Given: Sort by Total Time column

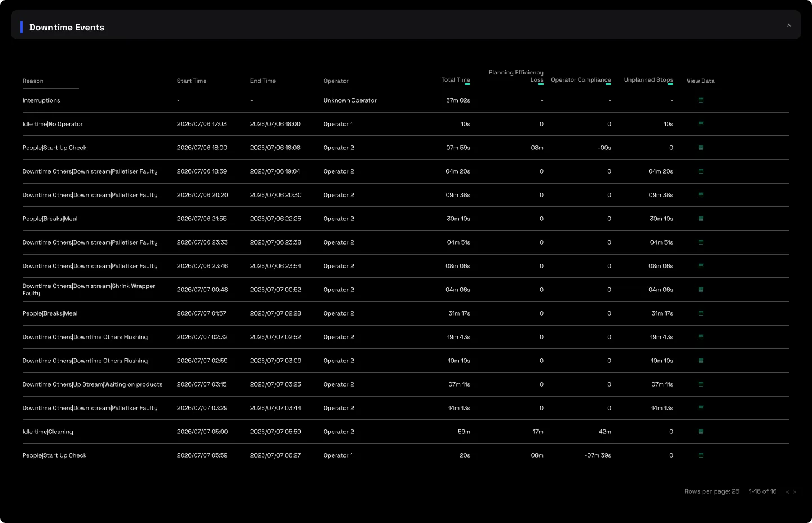Looking at the screenshot, I should pyautogui.click(x=456, y=80).
